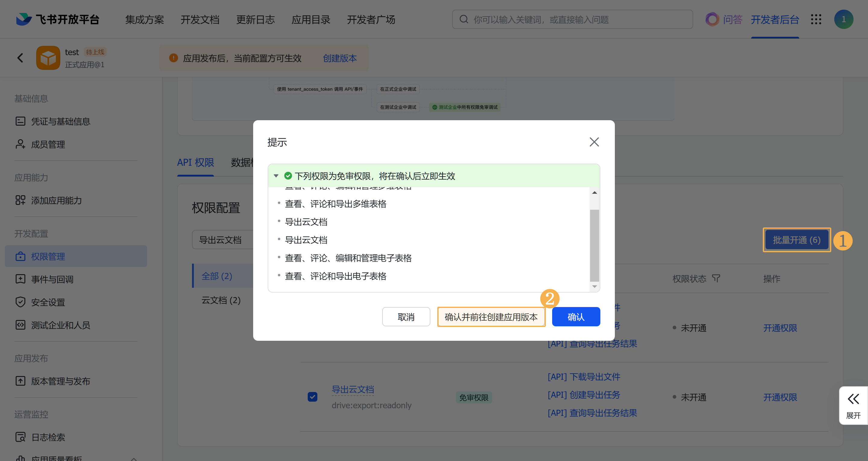Click 批量开通 (6) button
Viewport: 868px width, 461px height.
pos(797,240)
